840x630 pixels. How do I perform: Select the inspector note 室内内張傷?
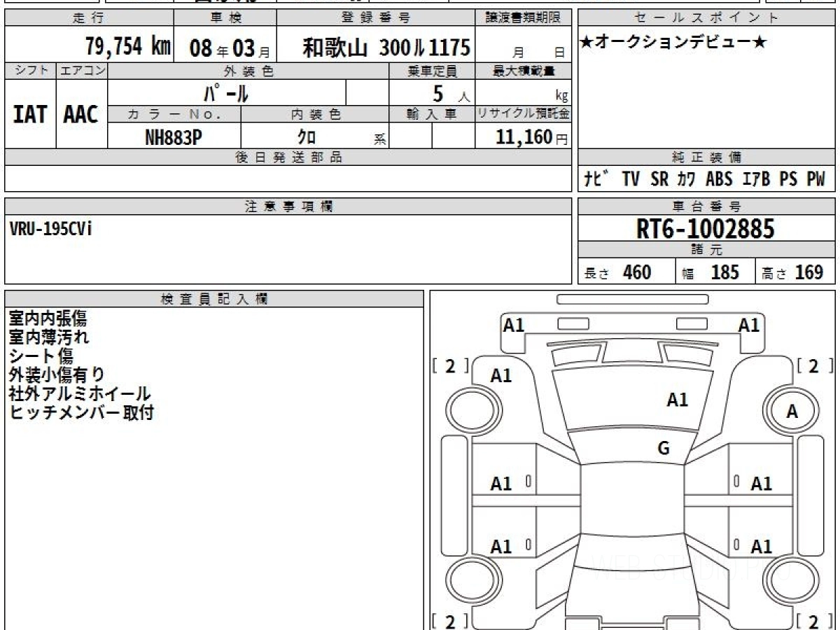(x=48, y=318)
